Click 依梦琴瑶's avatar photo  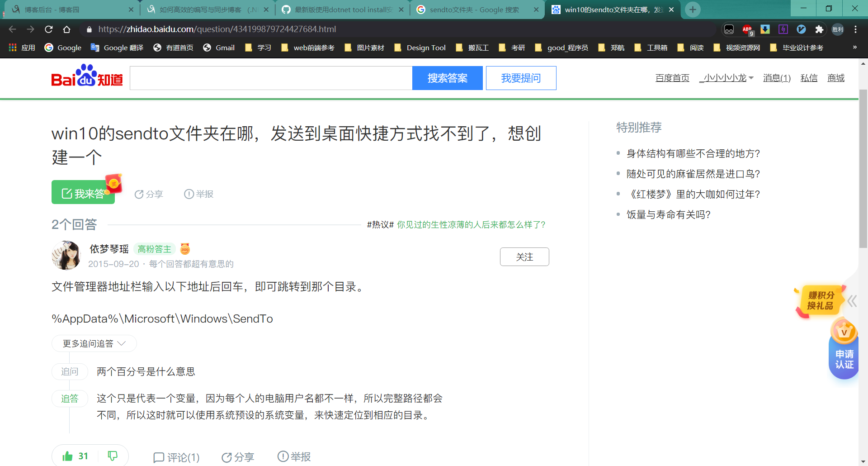pyautogui.click(x=66, y=255)
